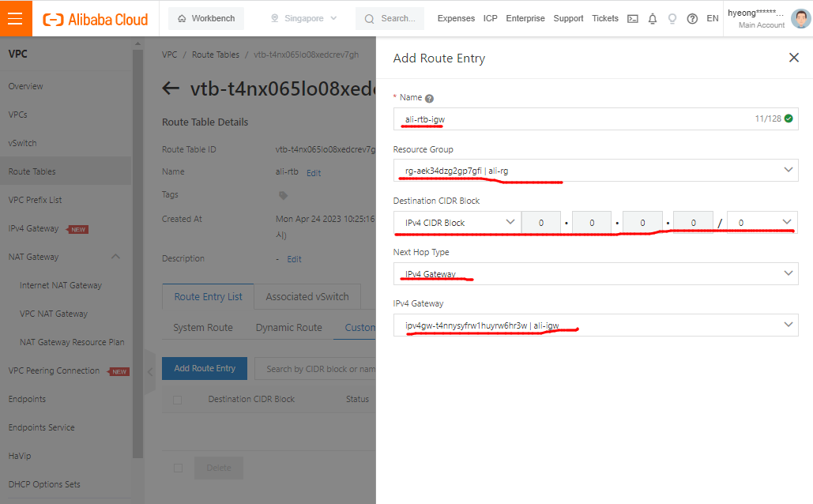
Task: Open the Next Hop Type dropdown
Action: tap(596, 273)
